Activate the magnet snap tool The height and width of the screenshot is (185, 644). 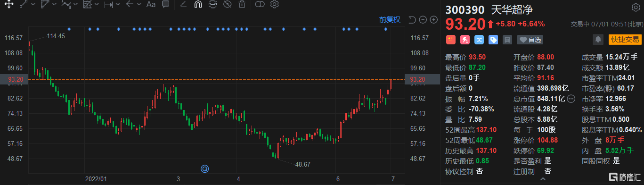(198, 5)
